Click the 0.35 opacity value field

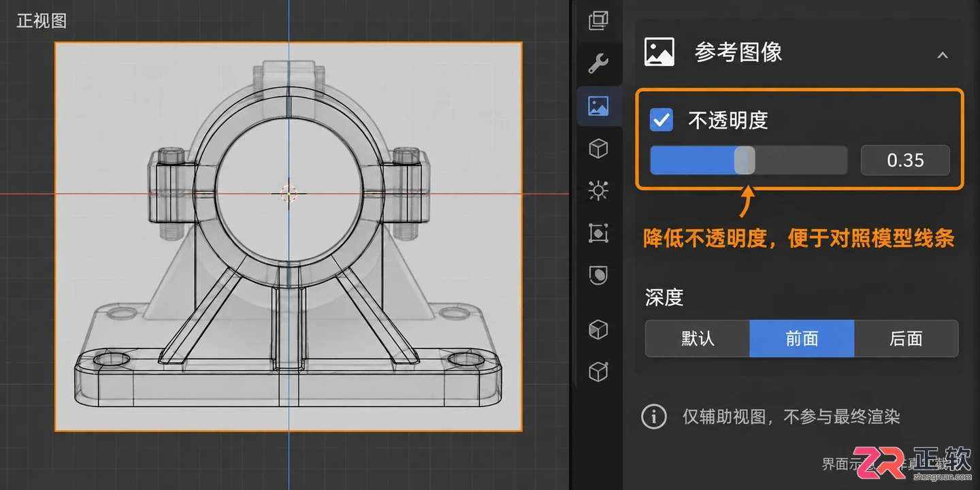905,160
